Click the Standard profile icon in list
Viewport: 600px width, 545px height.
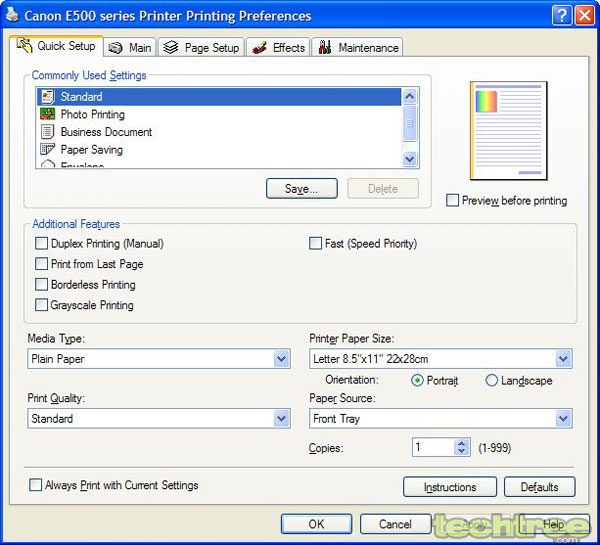47,97
